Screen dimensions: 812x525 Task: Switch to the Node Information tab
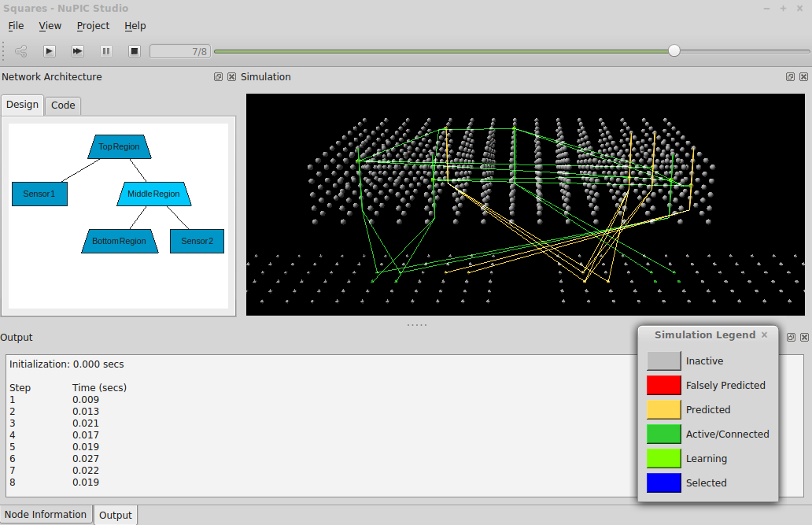[x=46, y=515]
